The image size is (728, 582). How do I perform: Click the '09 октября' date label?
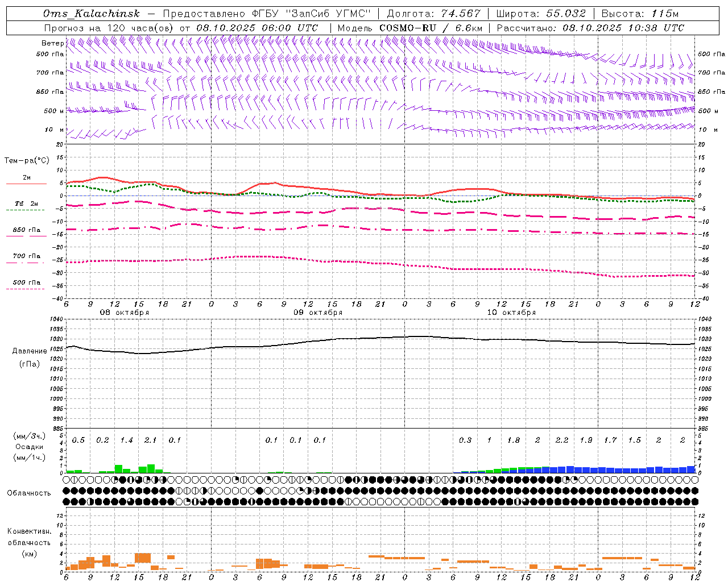tap(318, 313)
